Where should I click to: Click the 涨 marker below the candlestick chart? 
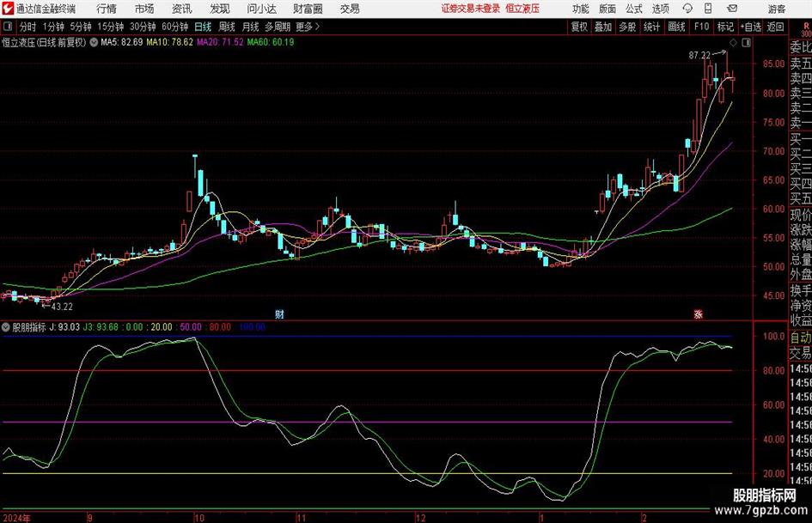point(698,313)
